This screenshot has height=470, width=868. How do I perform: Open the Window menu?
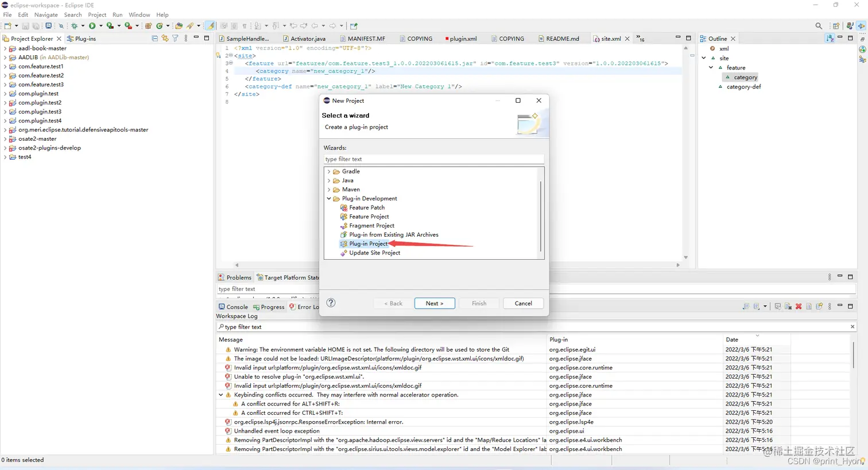click(x=139, y=14)
